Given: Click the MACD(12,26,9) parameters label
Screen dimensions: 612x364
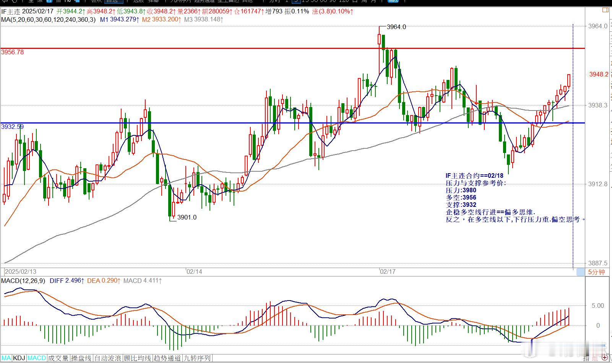Looking at the screenshot, I should coord(23,281).
